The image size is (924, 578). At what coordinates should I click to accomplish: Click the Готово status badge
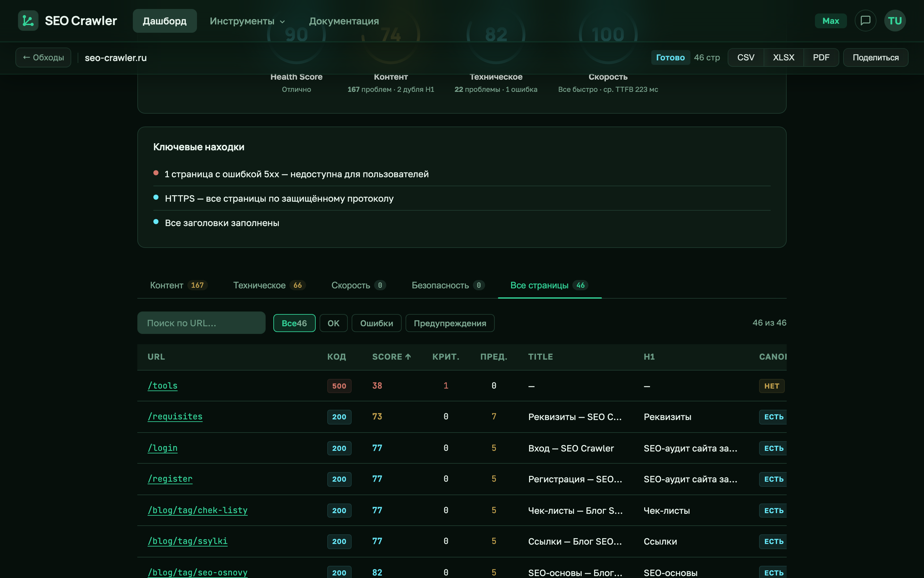point(670,57)
